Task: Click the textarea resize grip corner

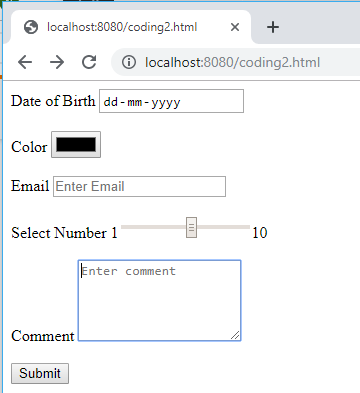Action: coord(235,335)
